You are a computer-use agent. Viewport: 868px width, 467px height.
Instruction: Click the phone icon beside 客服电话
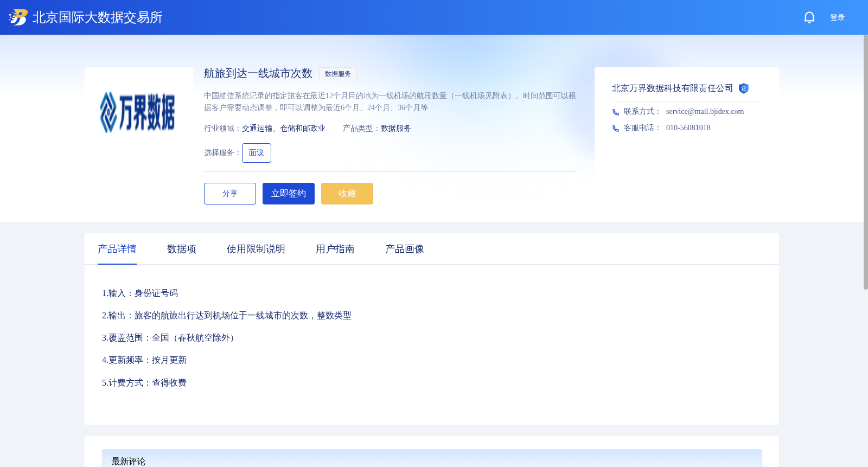[x=616, y=129]
